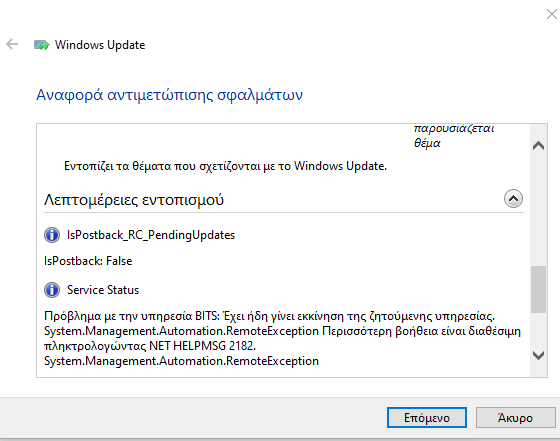Click the Windows Update window title text

point(100,45)
